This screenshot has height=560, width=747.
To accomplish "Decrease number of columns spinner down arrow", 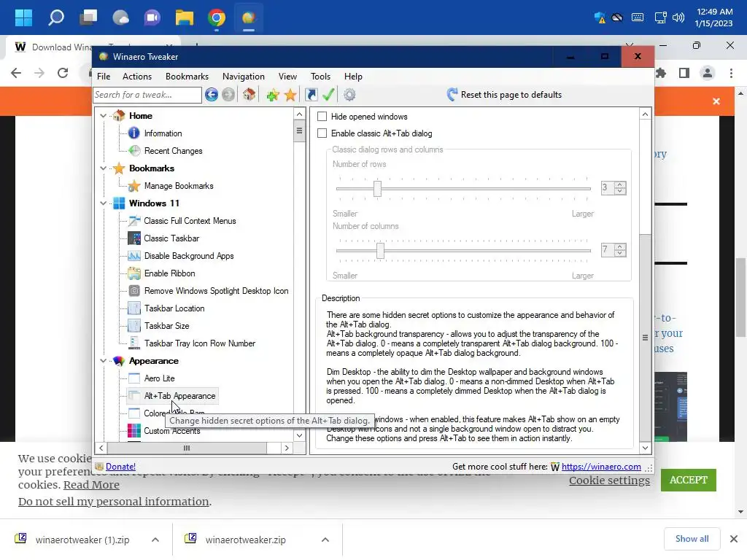I will [620, 253].
